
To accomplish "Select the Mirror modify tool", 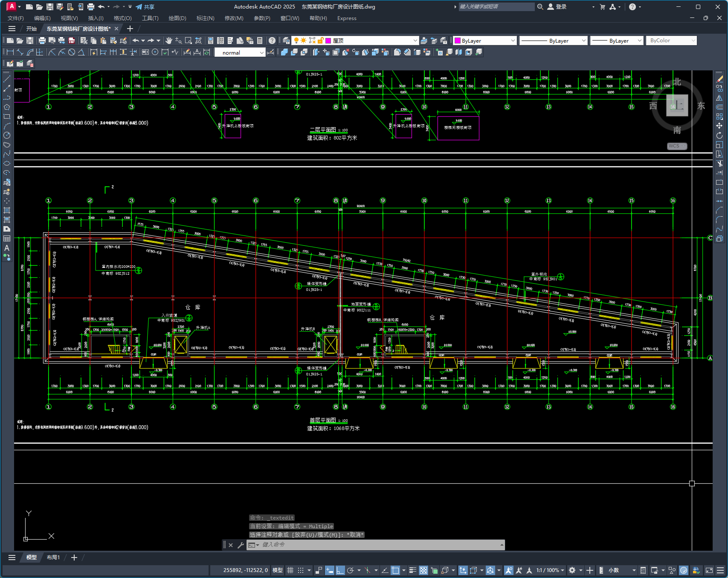I will click(719, 98).
